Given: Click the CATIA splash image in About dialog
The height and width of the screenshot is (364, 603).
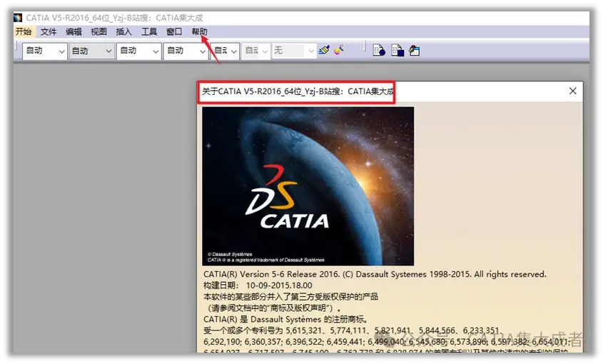Looking at the screenshot, I should tap(308, 186).
